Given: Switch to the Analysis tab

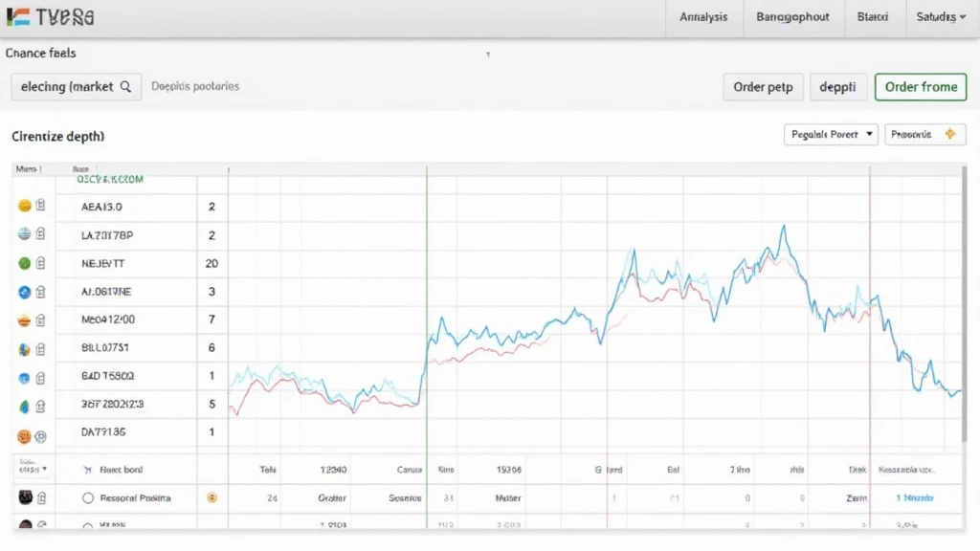Looking at the screenshot, I should pos(703,17).
